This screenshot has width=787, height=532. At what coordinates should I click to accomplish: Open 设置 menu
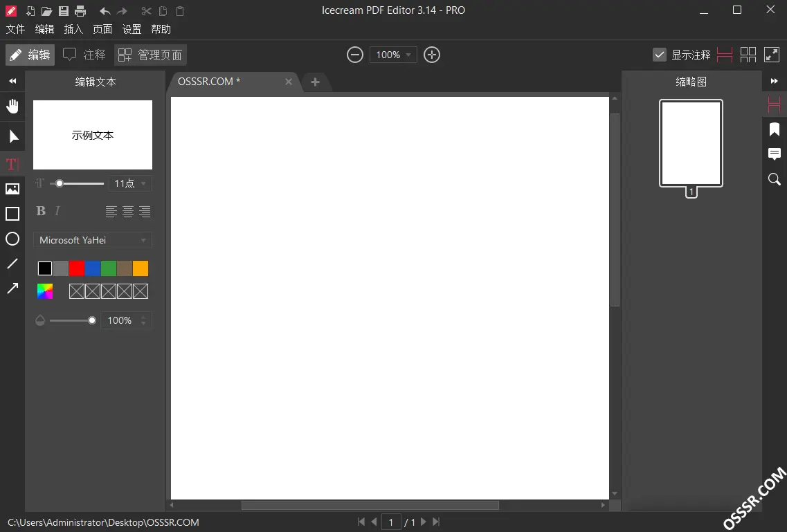[x=132, y=30]
